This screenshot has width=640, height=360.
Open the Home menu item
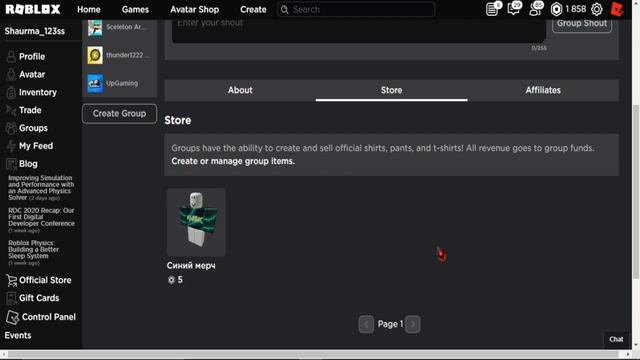pos(89,9)
